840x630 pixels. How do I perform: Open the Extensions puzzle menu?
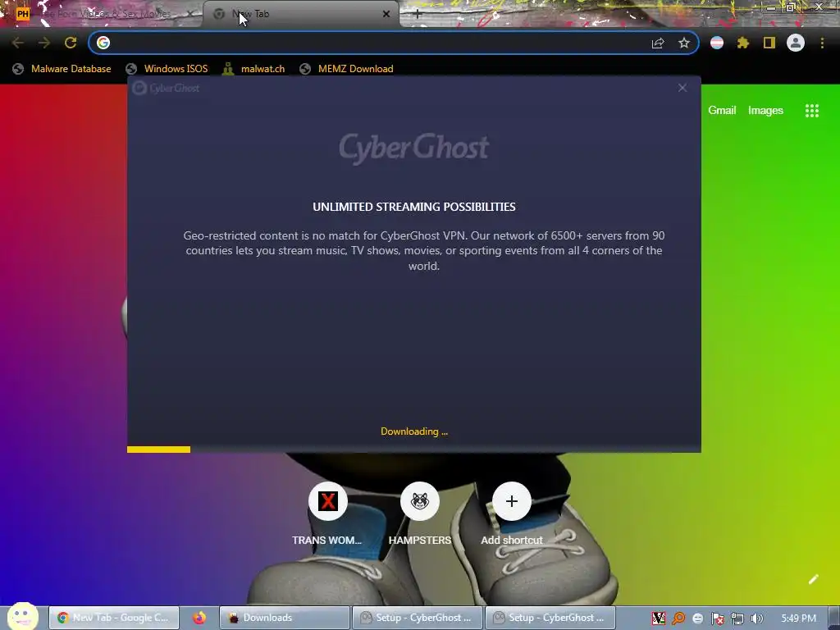tap(743, 43)
